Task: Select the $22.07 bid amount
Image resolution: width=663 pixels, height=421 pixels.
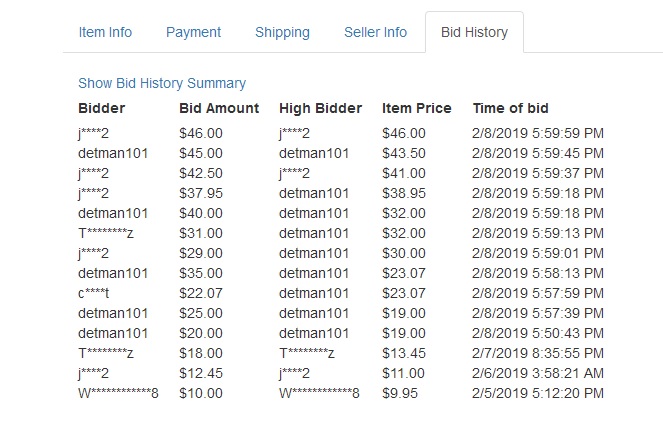Action: [x=201, y=293]
